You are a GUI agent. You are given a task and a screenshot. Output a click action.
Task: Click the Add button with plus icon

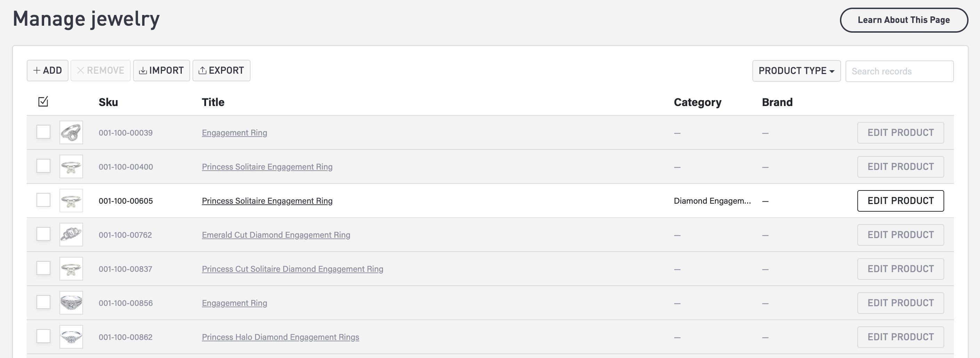coord(48,70)
